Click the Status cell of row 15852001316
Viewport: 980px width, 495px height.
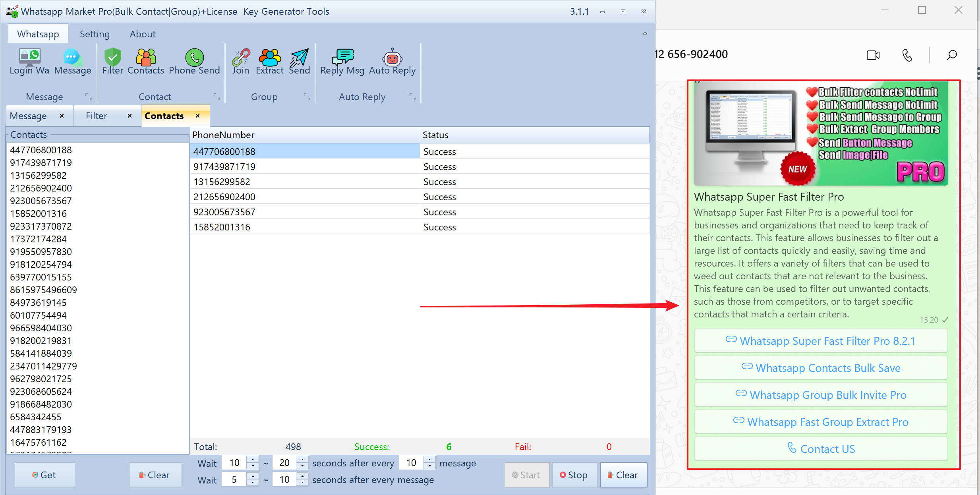(535, 227)
